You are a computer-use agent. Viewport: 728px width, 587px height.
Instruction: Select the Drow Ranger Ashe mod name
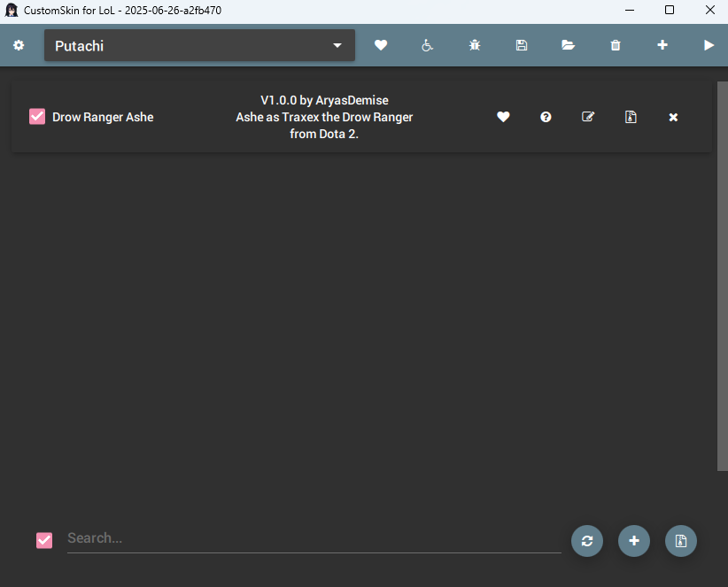click(x=103, y=117)
